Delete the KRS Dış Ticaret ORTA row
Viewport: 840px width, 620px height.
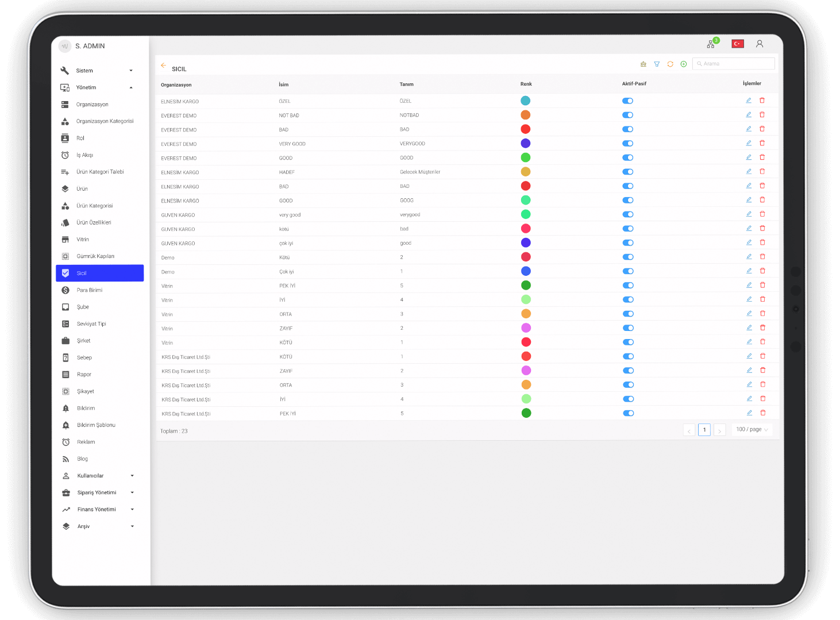pyautogui.click(x=763, y=384)
